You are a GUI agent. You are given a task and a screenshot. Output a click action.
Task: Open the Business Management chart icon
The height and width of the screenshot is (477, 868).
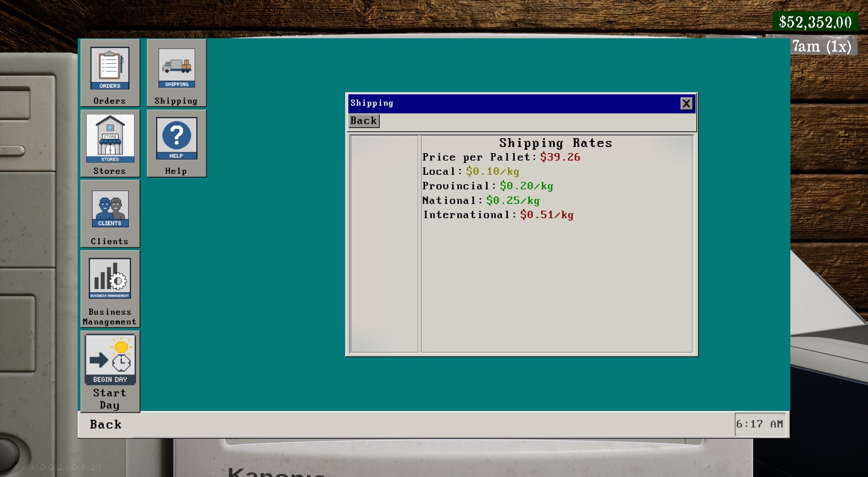(109, 279)
